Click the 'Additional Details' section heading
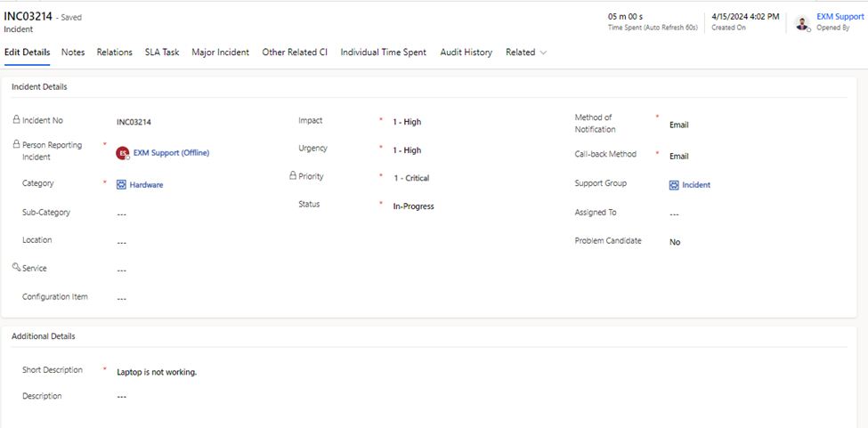The width and height of the screenshot is (868, 428). click(44, 336)
